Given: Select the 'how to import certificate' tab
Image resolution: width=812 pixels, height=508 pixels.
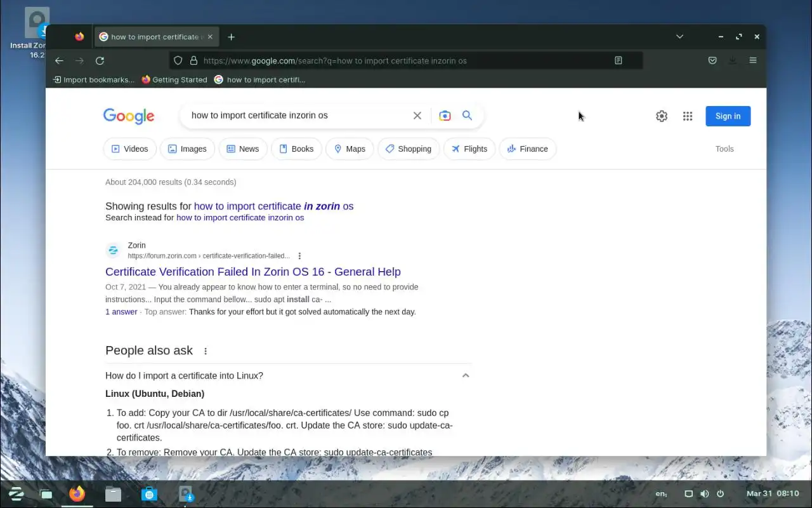Looking at the screenshot, I should click(156, 37).
